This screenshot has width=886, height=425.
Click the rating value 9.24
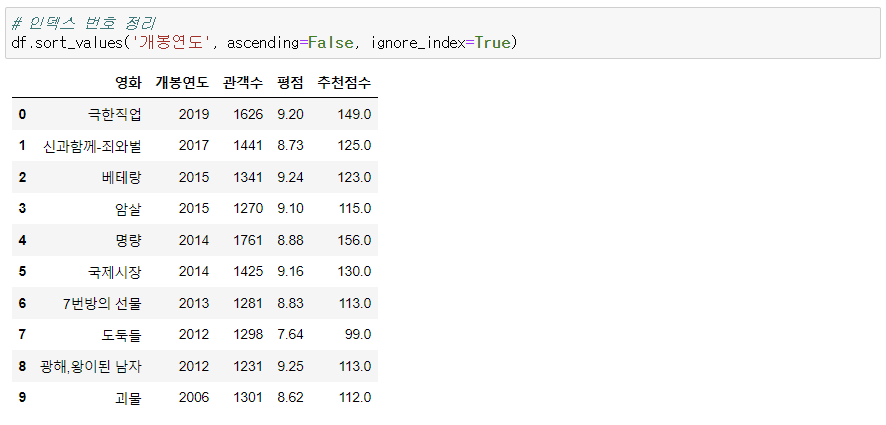[290, 178]
